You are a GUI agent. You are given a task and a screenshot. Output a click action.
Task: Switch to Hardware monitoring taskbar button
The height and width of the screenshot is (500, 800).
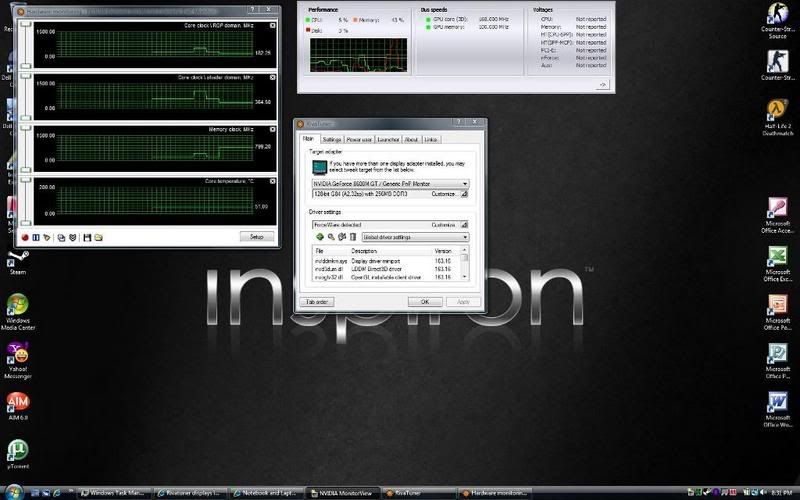pos(494,493)
